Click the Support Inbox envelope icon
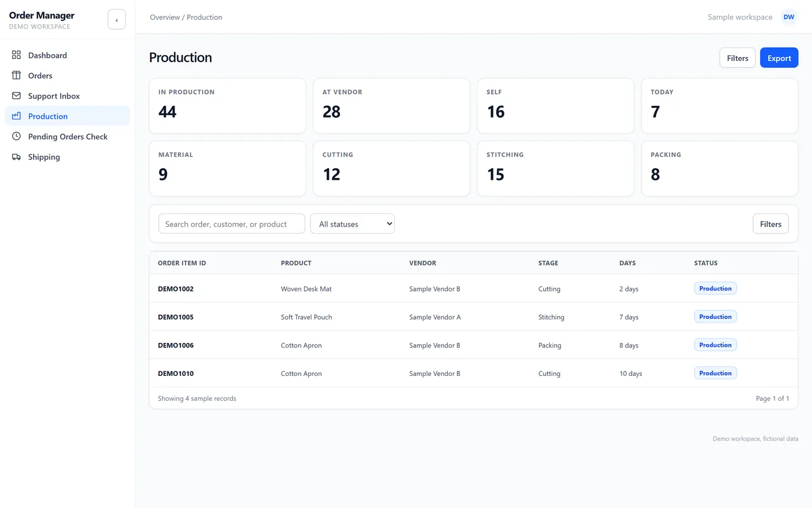 [16, 96]
